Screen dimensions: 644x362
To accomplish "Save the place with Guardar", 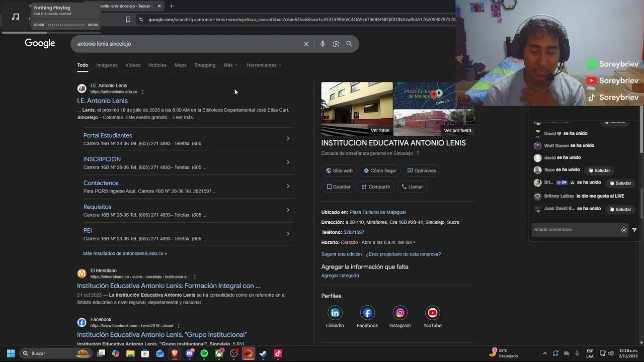I will (x=338, y=187).
